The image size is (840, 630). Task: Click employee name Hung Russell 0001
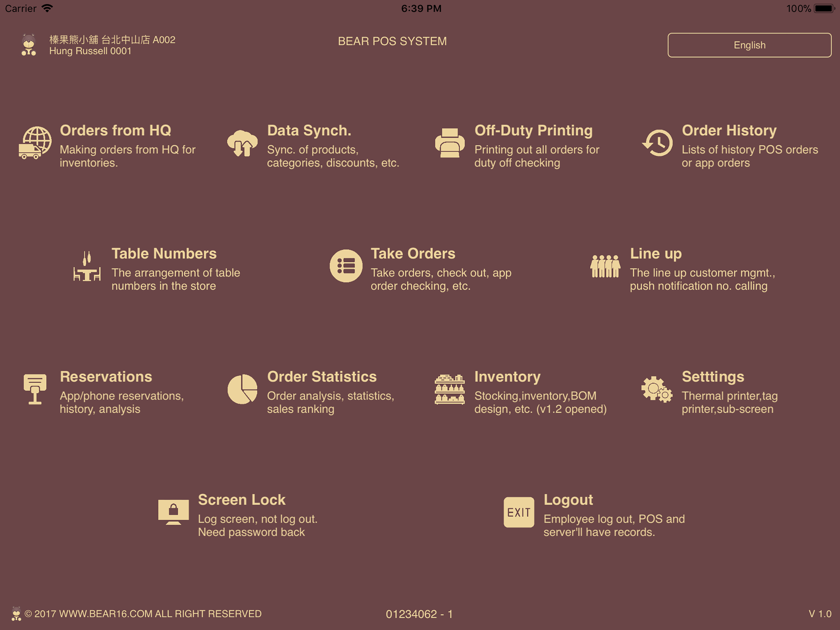coord(90,51)
